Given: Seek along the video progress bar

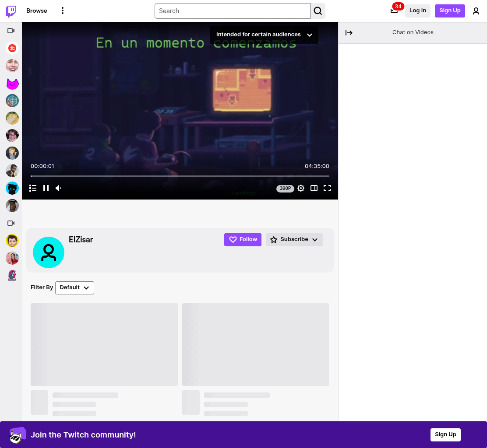Looking at the screenshot, I should pyautogui.click(x=180, y=176).
